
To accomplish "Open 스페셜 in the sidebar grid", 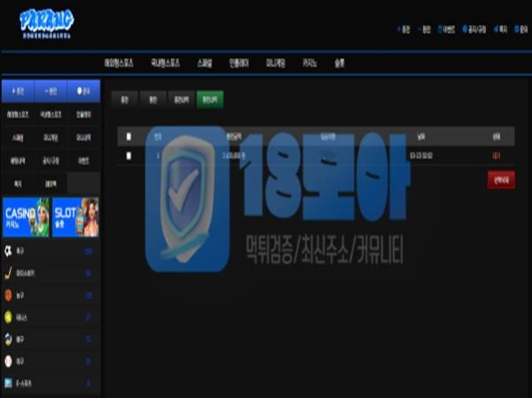I will tap(18, 137).
